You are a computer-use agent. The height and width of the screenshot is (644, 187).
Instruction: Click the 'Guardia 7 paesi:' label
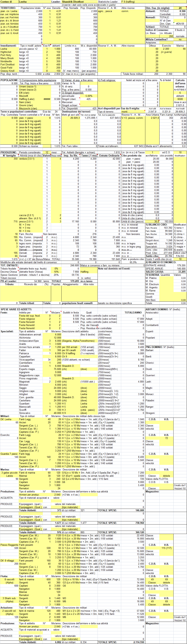pos(9,454)
